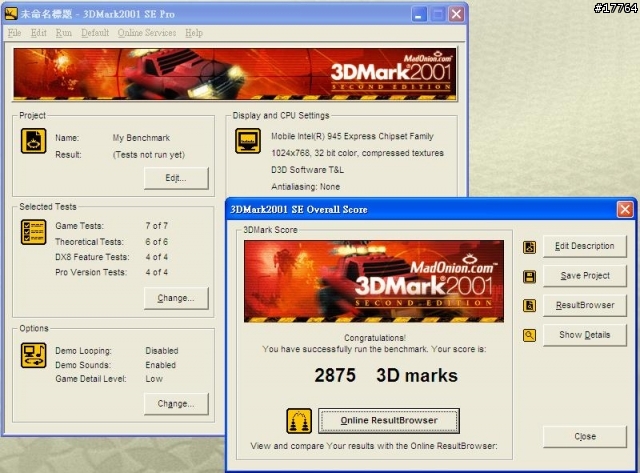
Task: Click Change... button under Options
Action: [x=176, y=404]
